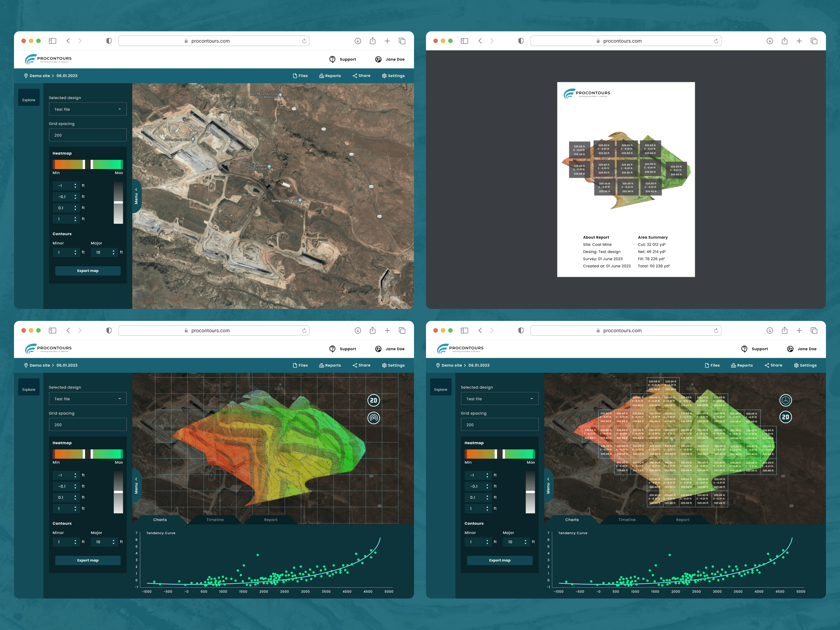This screenshot has height=630, width=840.
Task: Click 06.01.2023 breadcrumb in top-left window
Action: click(x=67, y=76)
